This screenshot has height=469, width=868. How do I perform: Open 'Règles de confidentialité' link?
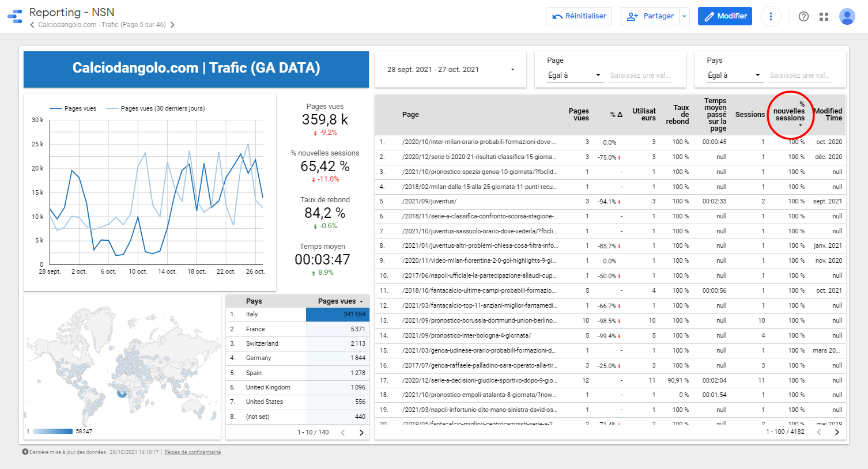coord(193,452)
